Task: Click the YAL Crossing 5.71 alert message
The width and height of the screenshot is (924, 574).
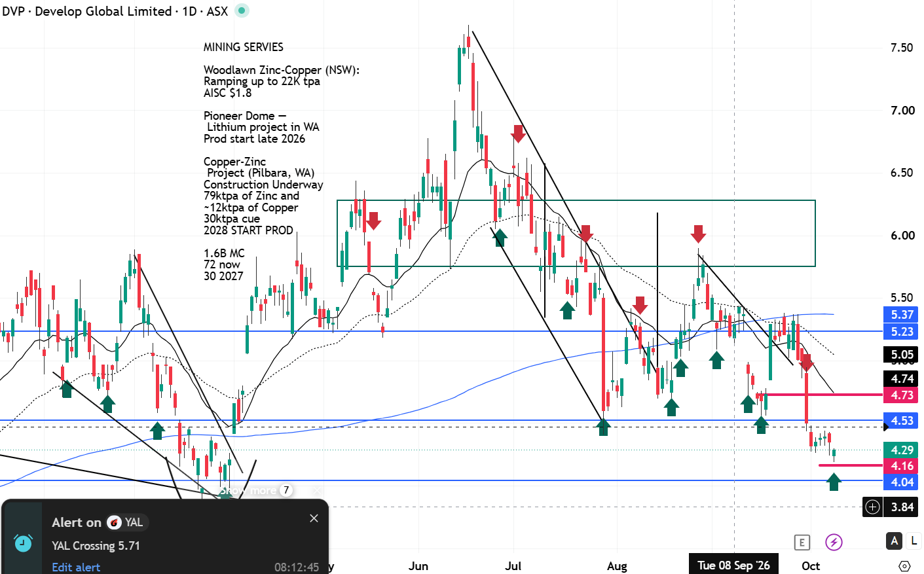Action: tap(96, 546)
